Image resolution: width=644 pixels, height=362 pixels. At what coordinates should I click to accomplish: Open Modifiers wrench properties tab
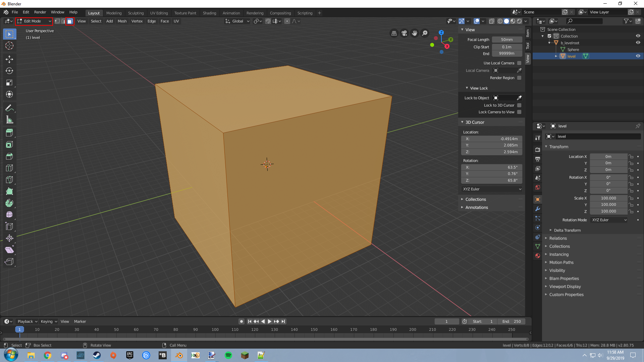(538, 209)
